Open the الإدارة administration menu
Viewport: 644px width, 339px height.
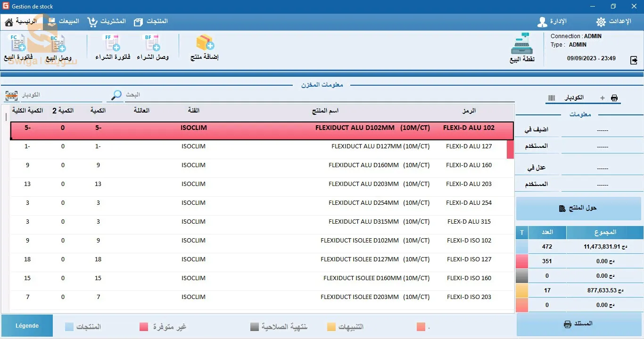tap(552, 22)
